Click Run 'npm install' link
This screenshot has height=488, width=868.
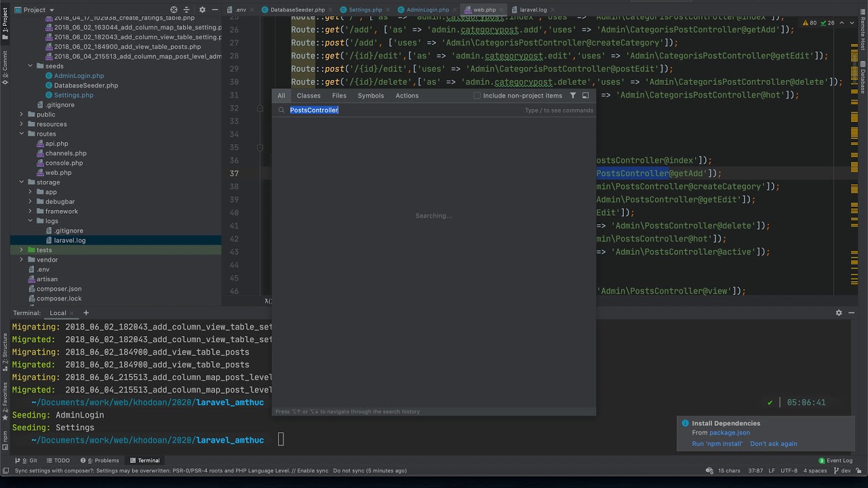tap(717, 444)
